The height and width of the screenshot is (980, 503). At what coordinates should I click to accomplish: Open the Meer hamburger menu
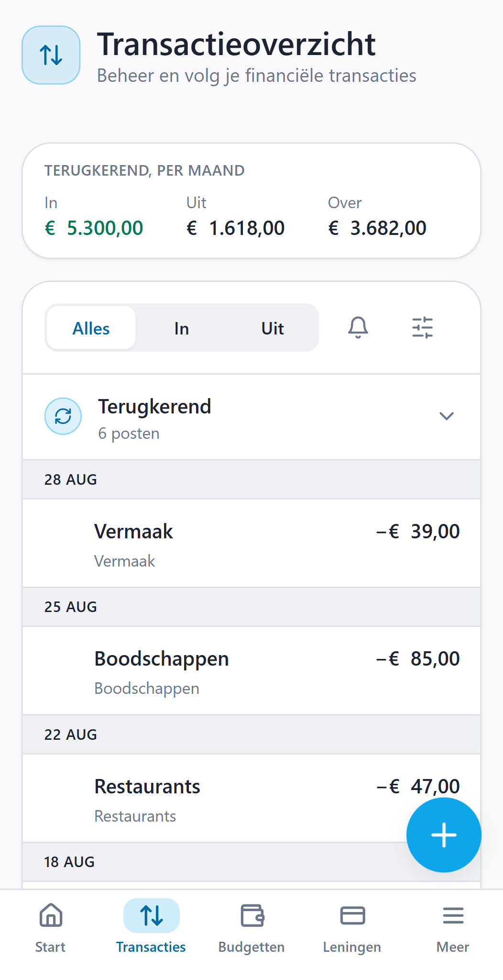(453, 915)
